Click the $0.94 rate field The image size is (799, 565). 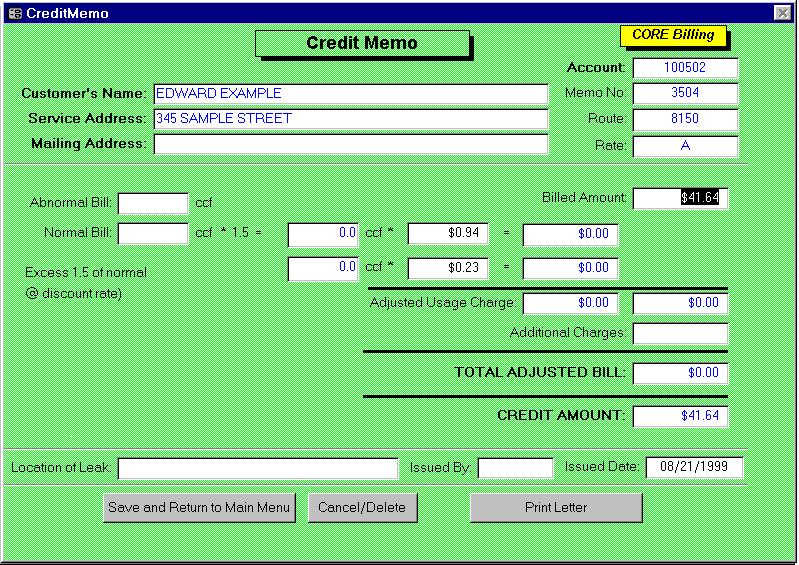click(x=448, y=234)
